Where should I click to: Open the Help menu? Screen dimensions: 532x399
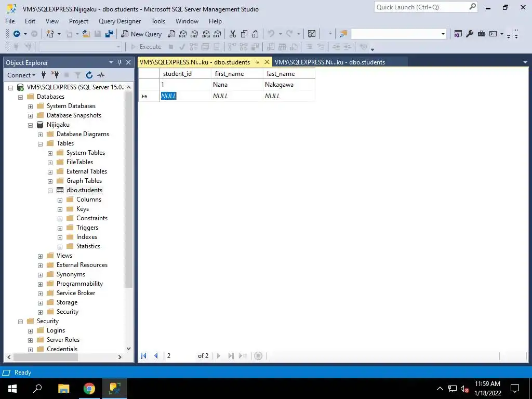[215, 21]
